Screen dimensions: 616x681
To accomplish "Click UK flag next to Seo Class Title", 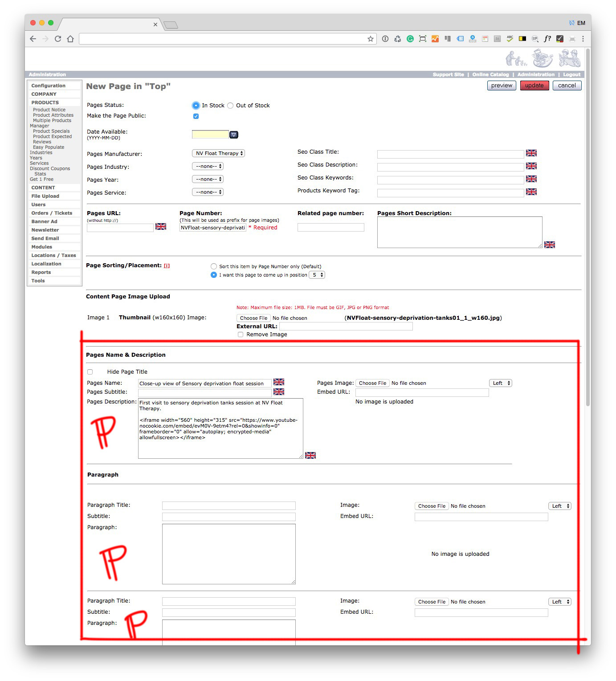I will click(x=531, y=153).
